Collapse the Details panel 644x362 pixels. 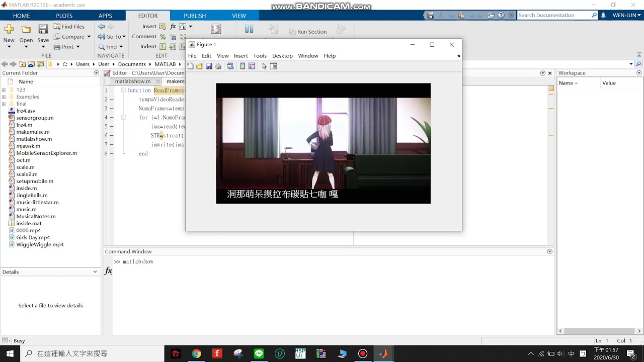[x=95, y=272]
